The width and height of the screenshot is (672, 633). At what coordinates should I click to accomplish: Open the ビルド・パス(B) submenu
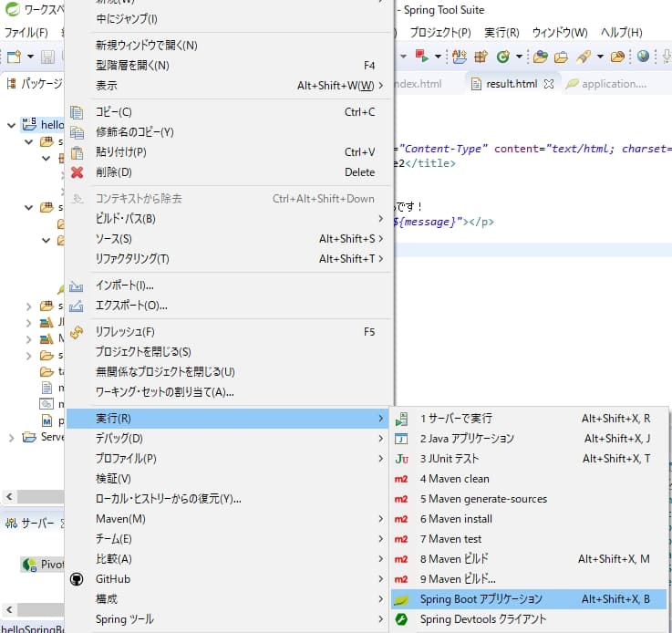coord(228,219)
